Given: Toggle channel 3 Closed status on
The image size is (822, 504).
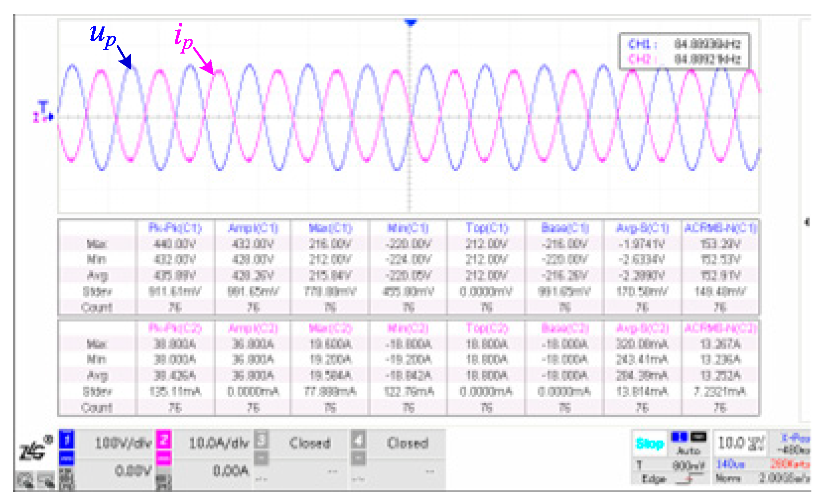Looking at the screenshot, I should 310,443.
